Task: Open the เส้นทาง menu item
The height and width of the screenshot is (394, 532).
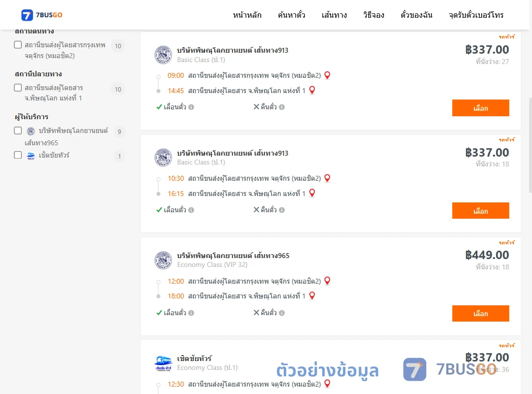Action: pyautogui.click(x=334, y=15)
